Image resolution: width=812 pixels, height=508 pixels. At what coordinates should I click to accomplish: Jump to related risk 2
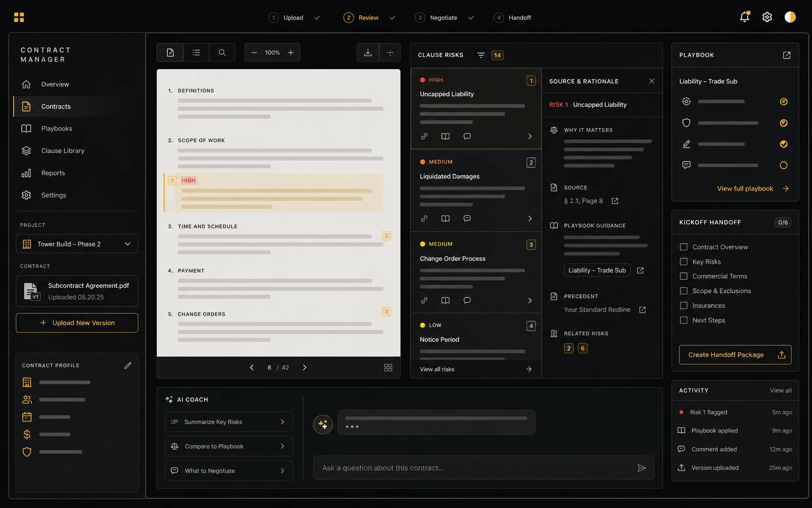pyautogui.click(x=569, y=348)
